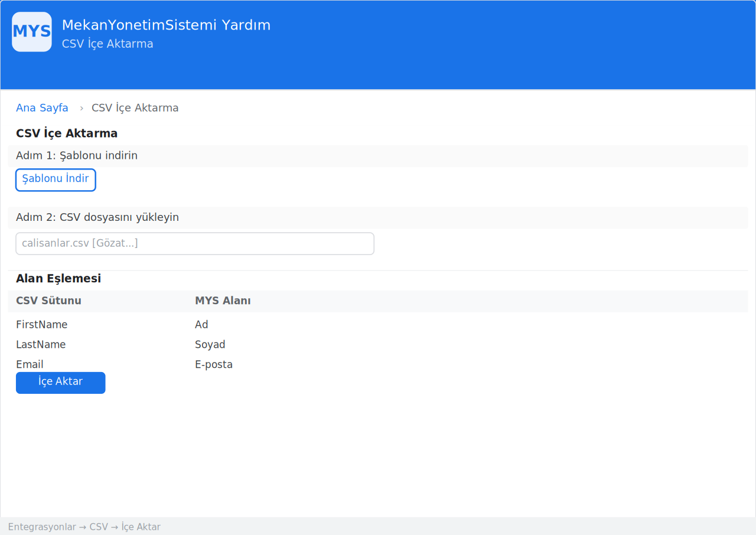Viewport: 756px width, 535px height.
Task: Open the Ana Sayfa breadcrumb link
Action: [x=42, y=108]
